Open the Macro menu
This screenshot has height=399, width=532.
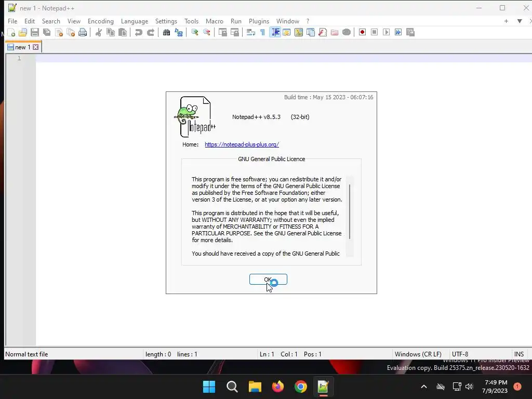coord(215,21)
